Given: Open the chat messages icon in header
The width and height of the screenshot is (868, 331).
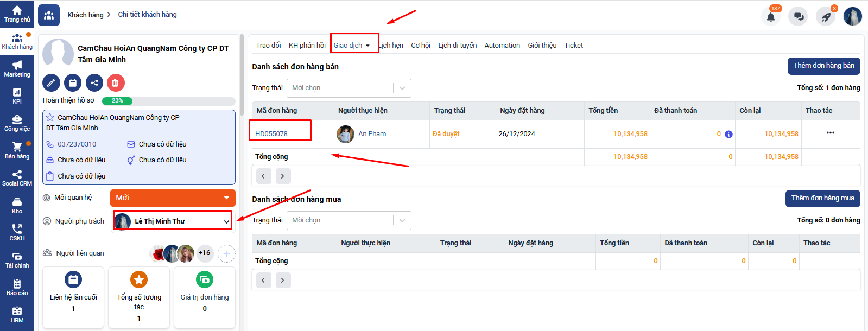Looking at the screenshot, I should point(799,17).
